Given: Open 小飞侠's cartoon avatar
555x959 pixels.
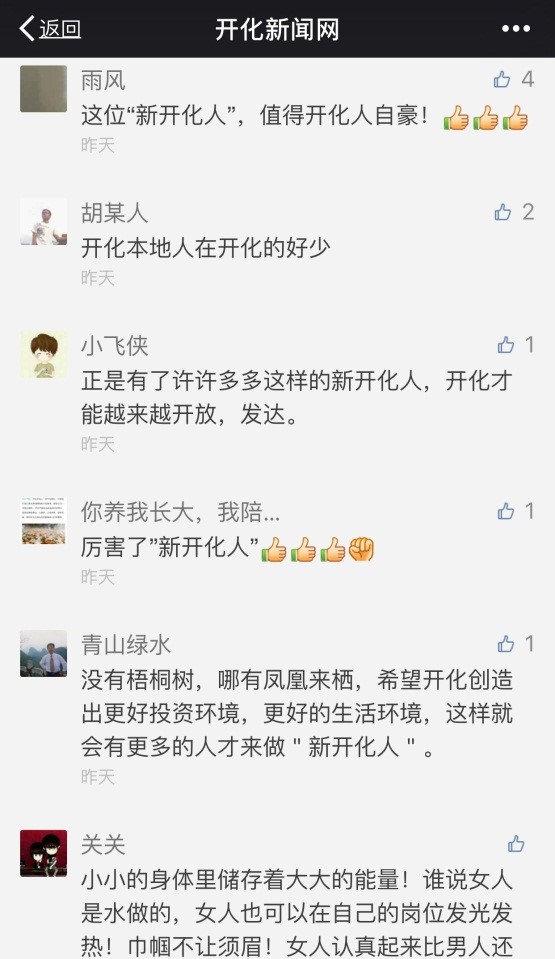Looking at the screenshot, I should point(43,354).
